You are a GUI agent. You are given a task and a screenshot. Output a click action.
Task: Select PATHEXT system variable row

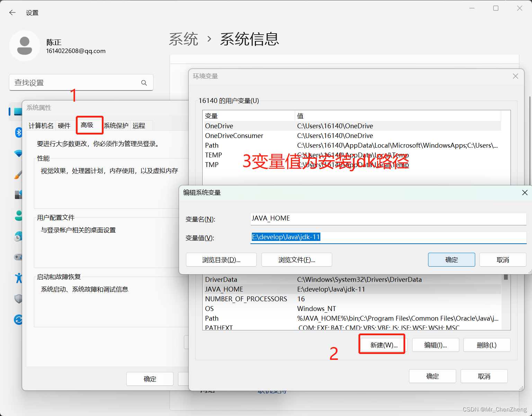tap(352, 327)
